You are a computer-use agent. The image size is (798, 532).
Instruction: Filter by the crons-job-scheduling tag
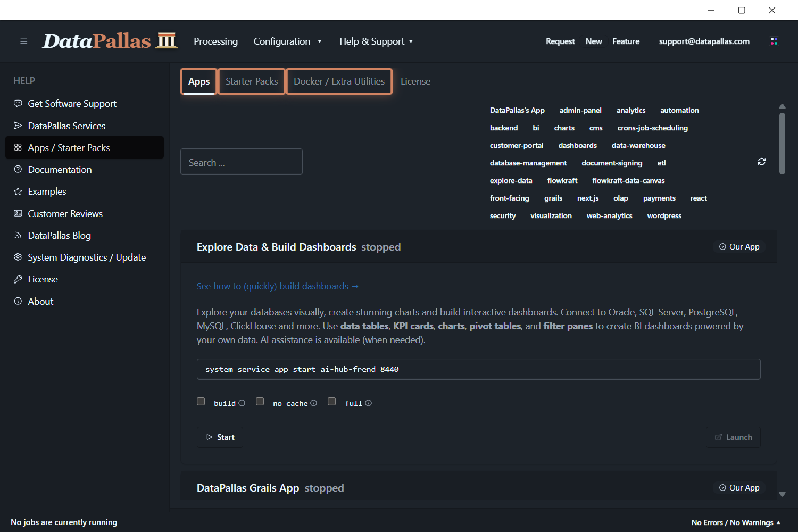pyautogui.click(x=652, y=128)
